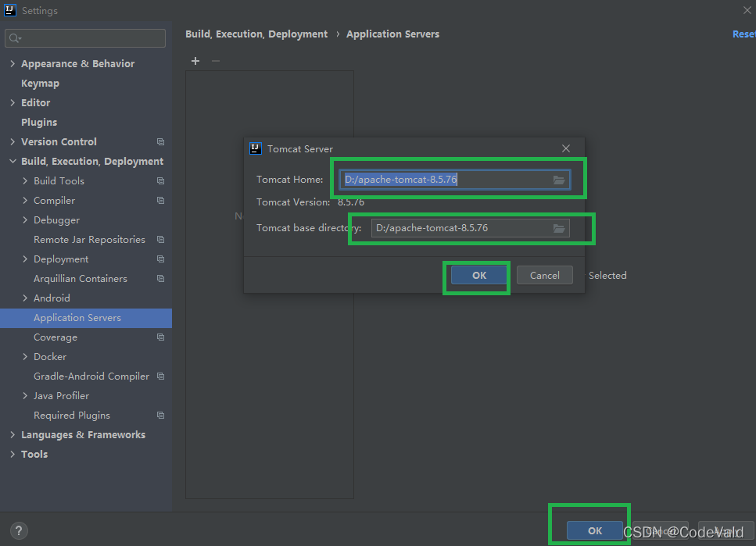Expand the Java Profiler node

click(25, 396)
